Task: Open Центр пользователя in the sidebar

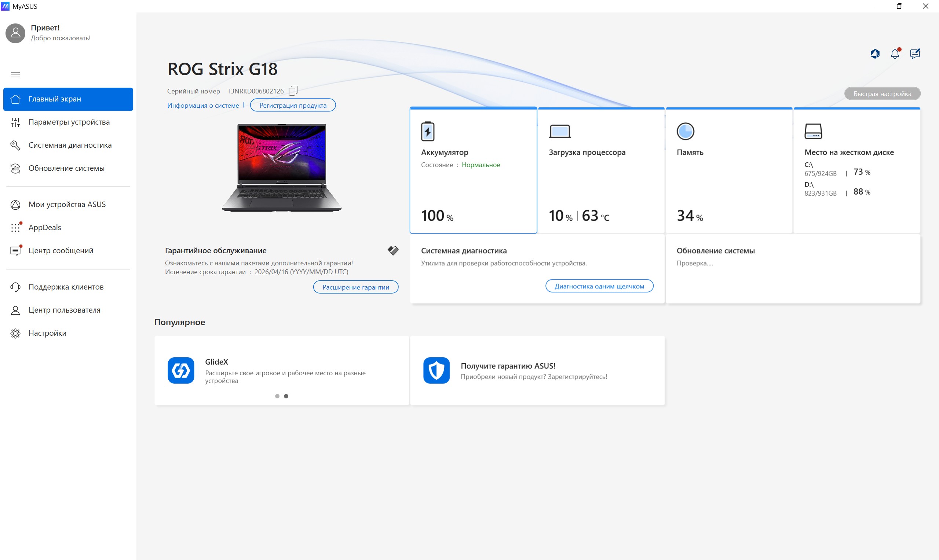Action: pyautogui.click(x=68, y=310)
